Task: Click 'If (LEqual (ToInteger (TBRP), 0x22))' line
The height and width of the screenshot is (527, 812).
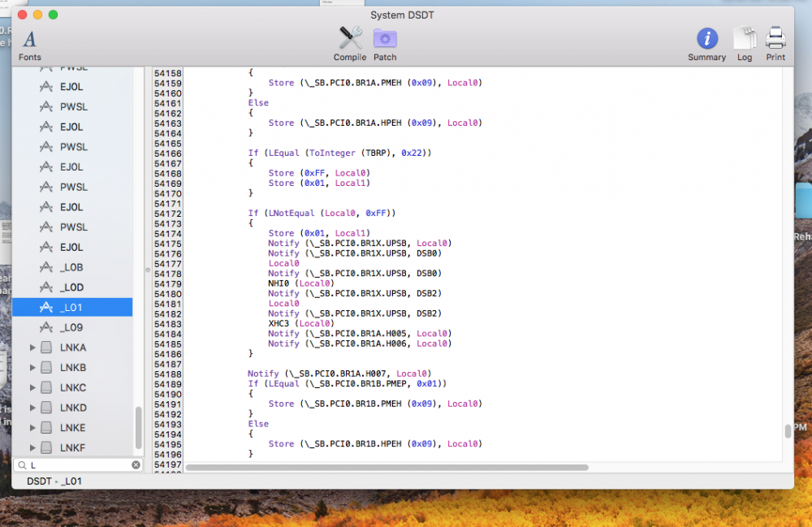Action: tap(339, 153)
